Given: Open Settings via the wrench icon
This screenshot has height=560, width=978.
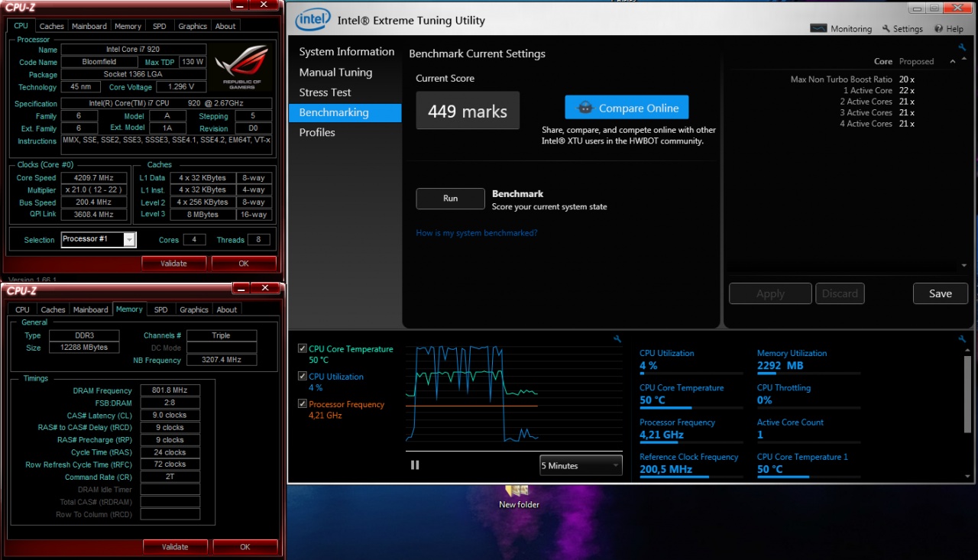Looking at the screenshot, I should (886, 29).
